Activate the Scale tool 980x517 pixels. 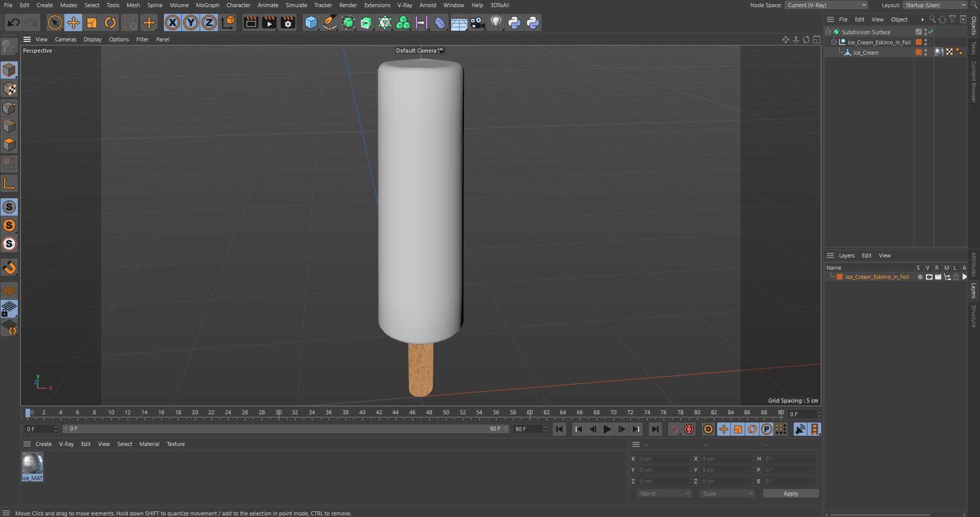pyautogui.click(x=92, y=22)
